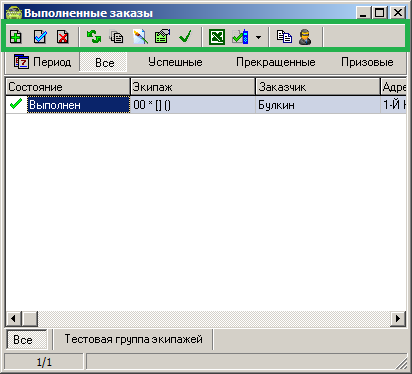Click the blue checkmark edit order icon
The width and height of the screenshot is (412, 374).
click(x=40, y=36)
